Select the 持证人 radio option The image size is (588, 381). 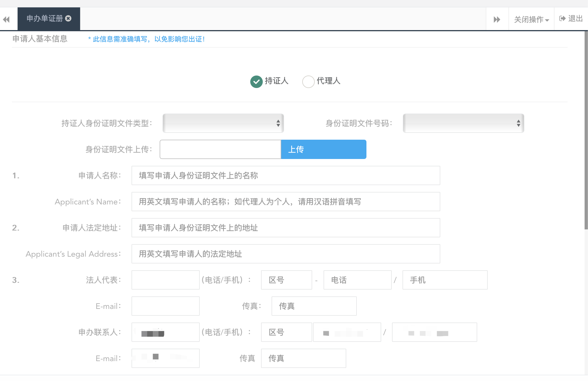click(256, 81)
